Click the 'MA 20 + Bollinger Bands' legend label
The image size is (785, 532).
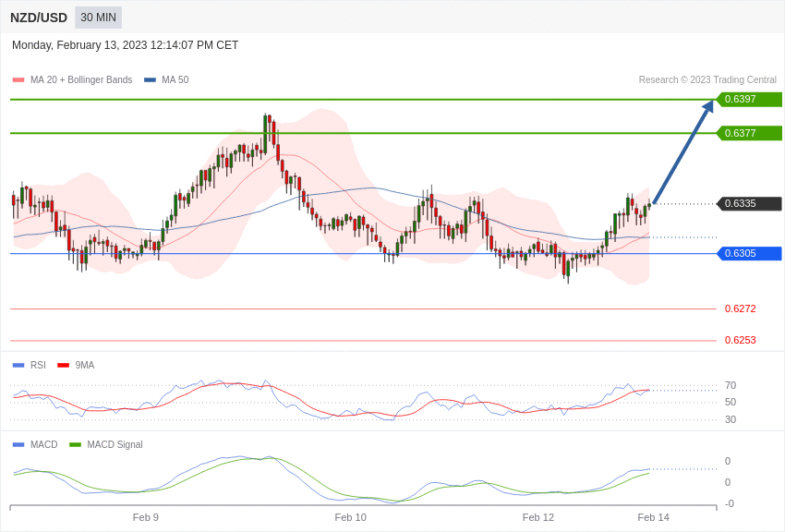[81, 79]
